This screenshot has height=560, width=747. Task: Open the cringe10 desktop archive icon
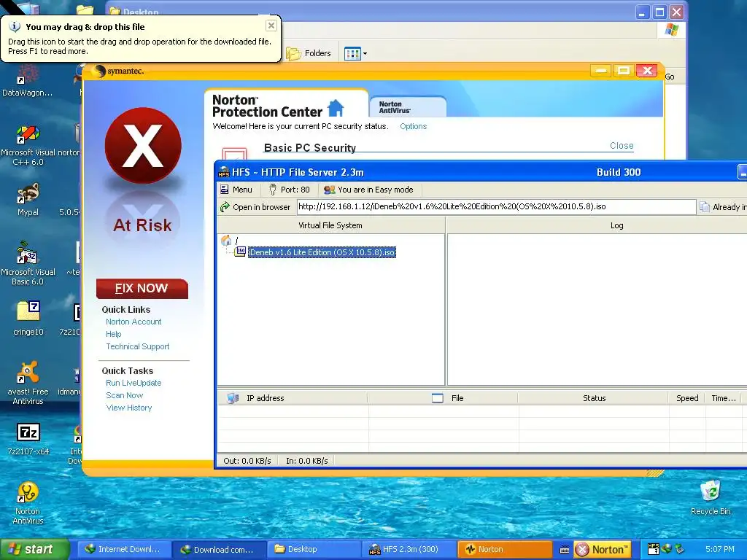coord(28,318)
